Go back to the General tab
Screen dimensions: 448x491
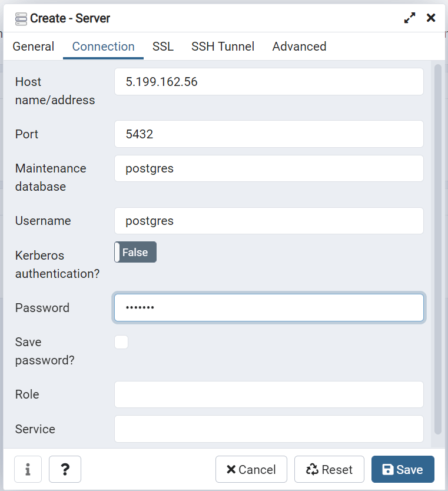pos(33,47)
